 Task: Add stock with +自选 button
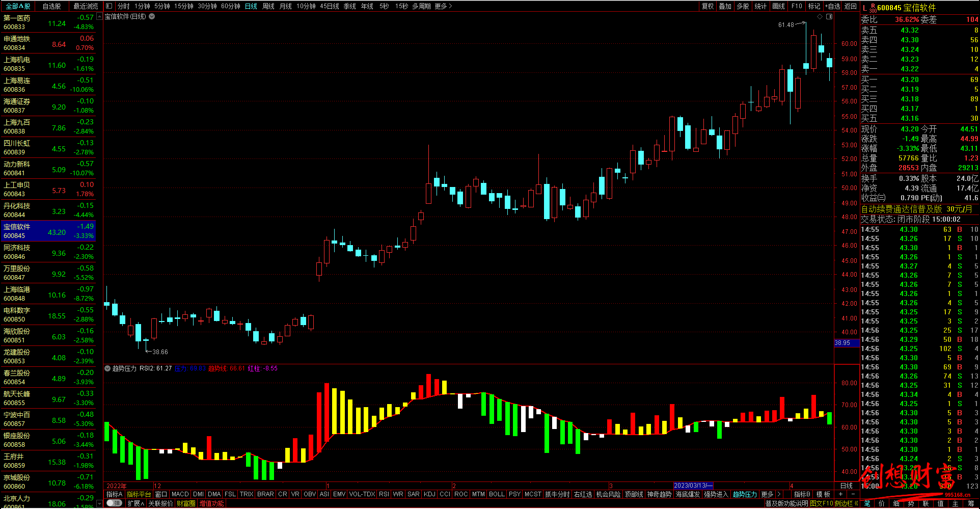pos(832,6)
